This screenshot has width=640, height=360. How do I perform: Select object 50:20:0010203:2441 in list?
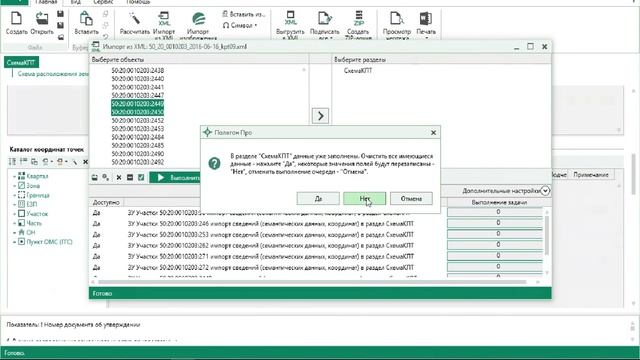[138, 87]
